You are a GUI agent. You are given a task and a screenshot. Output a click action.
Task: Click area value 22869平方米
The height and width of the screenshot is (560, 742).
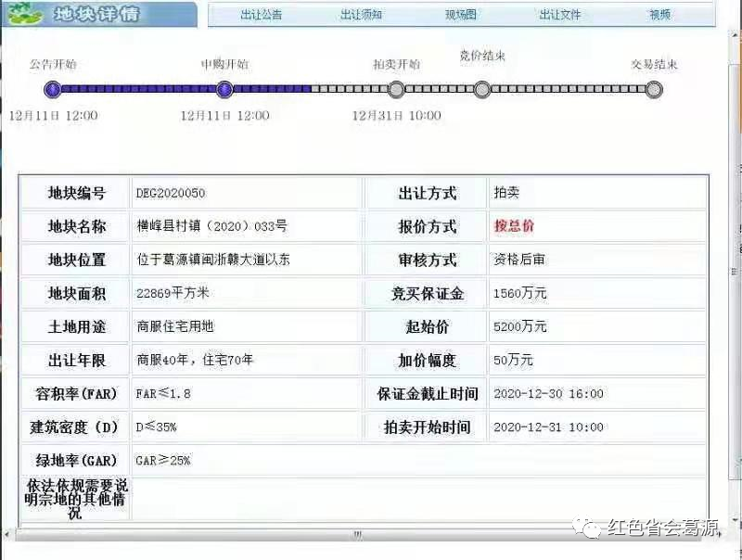[173, 293]
